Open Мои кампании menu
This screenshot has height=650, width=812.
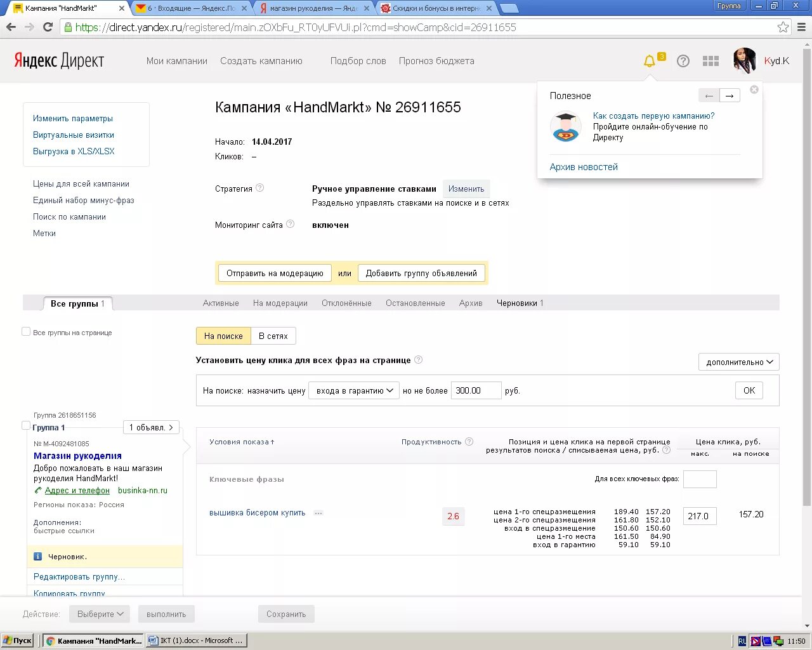point(177,61)
